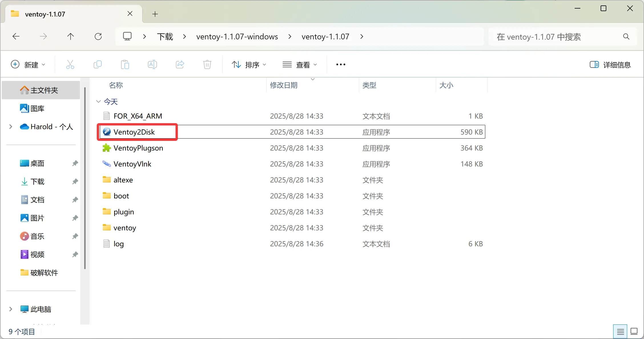Image resolution: width=644 pixels, height=339 pixels.
Task: Toggle the details pane (详细信息)
Action: click(x=610, y=65)
